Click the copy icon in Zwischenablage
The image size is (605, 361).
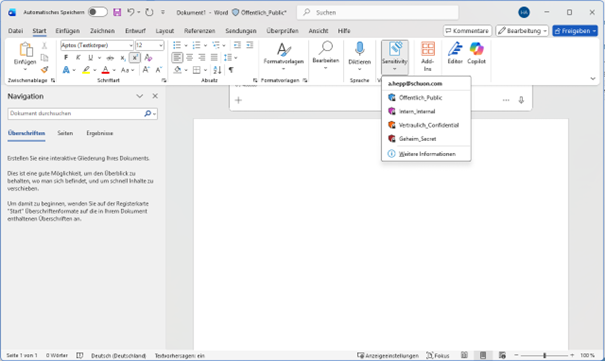click(x=44, y=58)
